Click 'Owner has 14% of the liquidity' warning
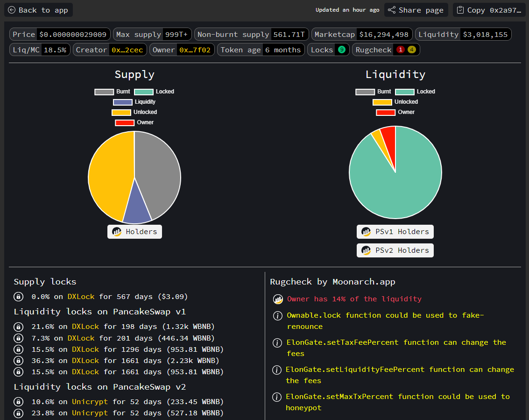The height and width of the screenshot is (420, 529). point(354,299)
